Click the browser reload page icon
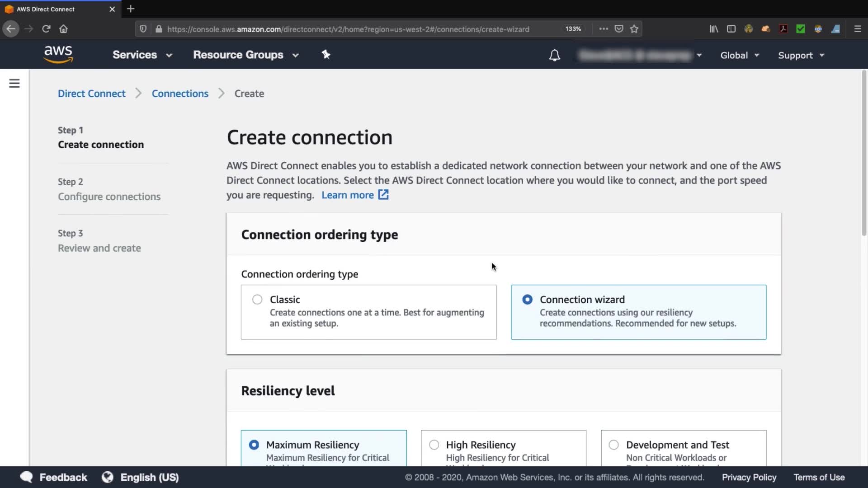This screenshot has height=488, width=868. 46,29
